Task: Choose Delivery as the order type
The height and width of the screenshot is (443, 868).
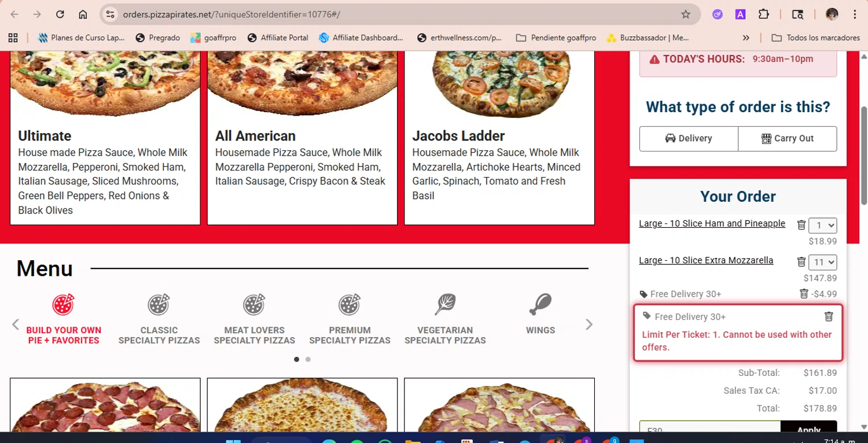Action: coord(689,139)
